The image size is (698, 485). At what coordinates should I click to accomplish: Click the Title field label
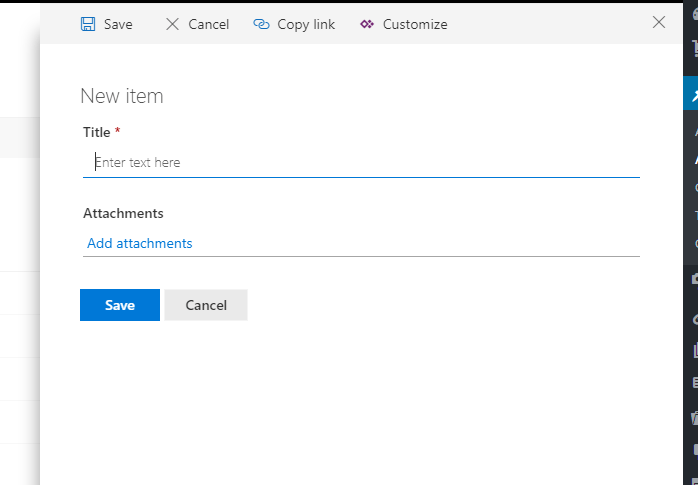coord(97,132)
